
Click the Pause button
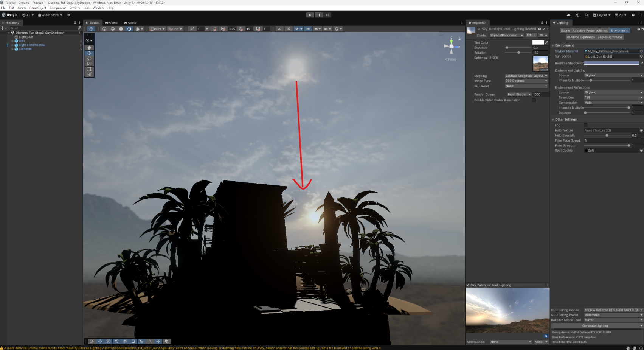coord(319,15)
